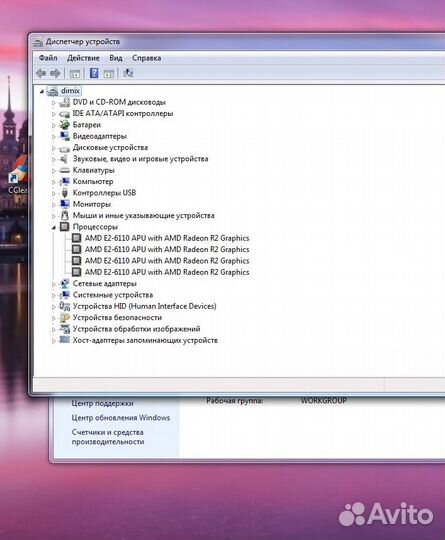Click the Сетевые адаптеры icon
Image resolution: width=445 pixels, height=540 pixels.
tap(64, 284)
